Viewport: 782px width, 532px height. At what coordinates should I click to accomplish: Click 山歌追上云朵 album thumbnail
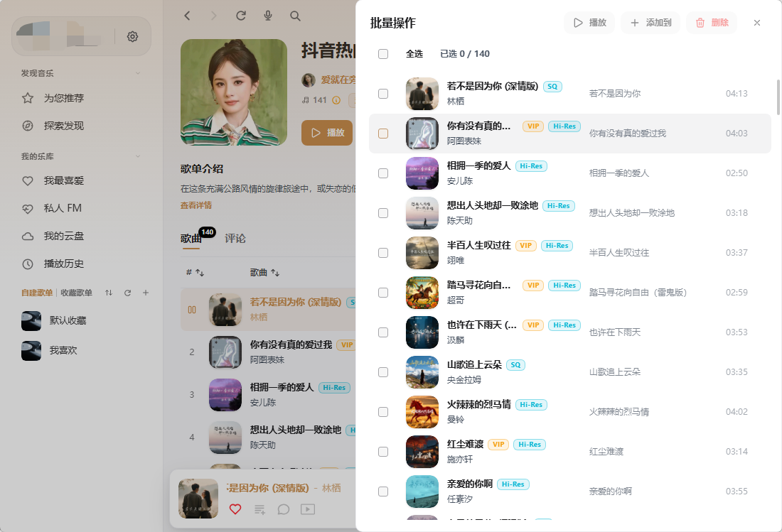tap(422, 372)
